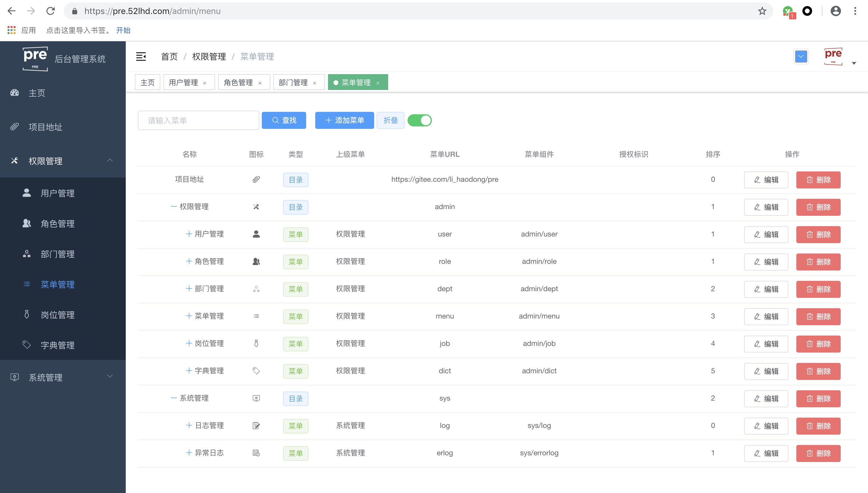Select the dashboard icon beside 主页
Screen dimensions: 868x493
click(15, 93)
